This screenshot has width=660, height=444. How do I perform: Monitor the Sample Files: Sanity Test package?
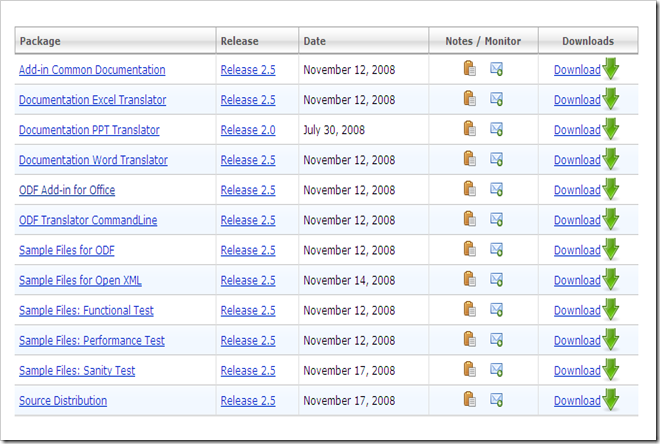coord(496,370)
